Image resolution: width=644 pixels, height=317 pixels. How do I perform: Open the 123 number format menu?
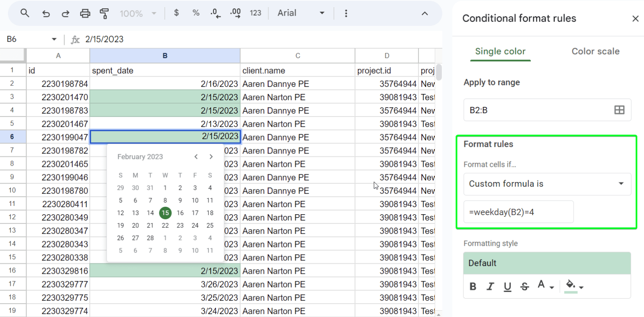pyautogui.click(x=256, y=13)
